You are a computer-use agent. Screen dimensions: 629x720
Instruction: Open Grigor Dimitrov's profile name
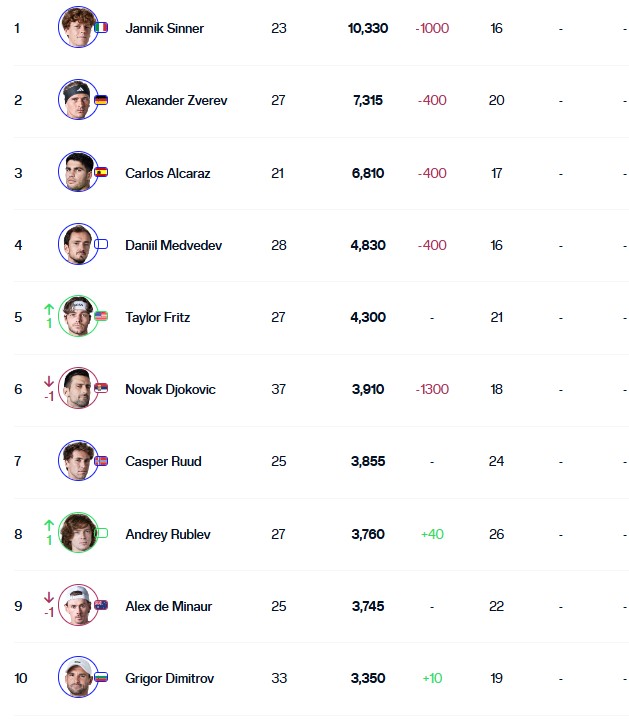tap(169, 678)
